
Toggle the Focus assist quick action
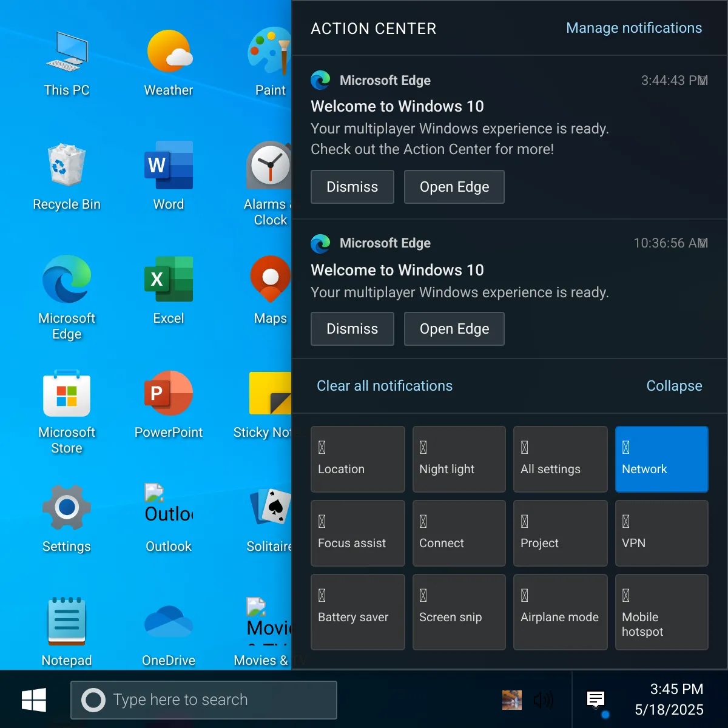(x=358, y=533)
